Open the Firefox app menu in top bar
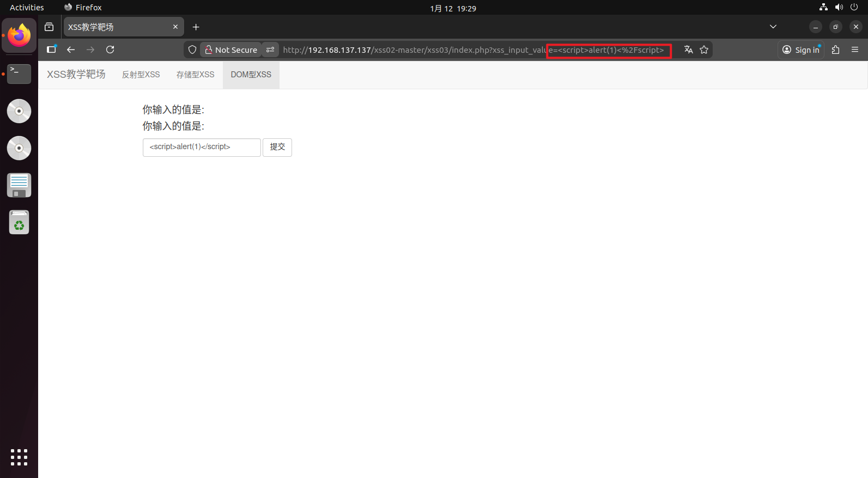 [x=83, y=8]
